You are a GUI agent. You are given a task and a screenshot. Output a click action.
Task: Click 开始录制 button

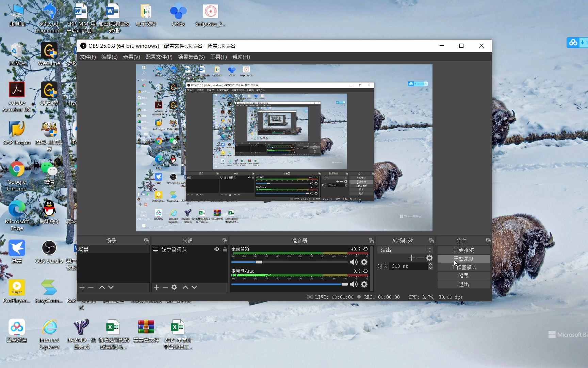[464, 259]
